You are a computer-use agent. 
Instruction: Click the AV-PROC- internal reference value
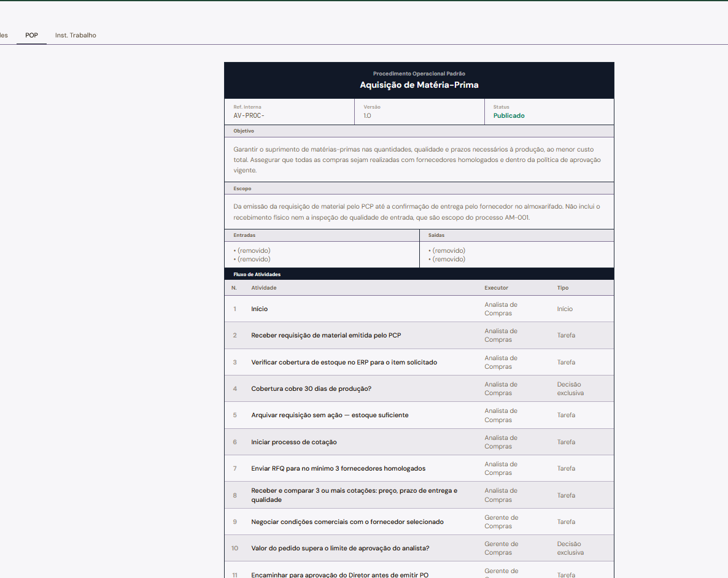pyautogui.click(x=249, y=115)
